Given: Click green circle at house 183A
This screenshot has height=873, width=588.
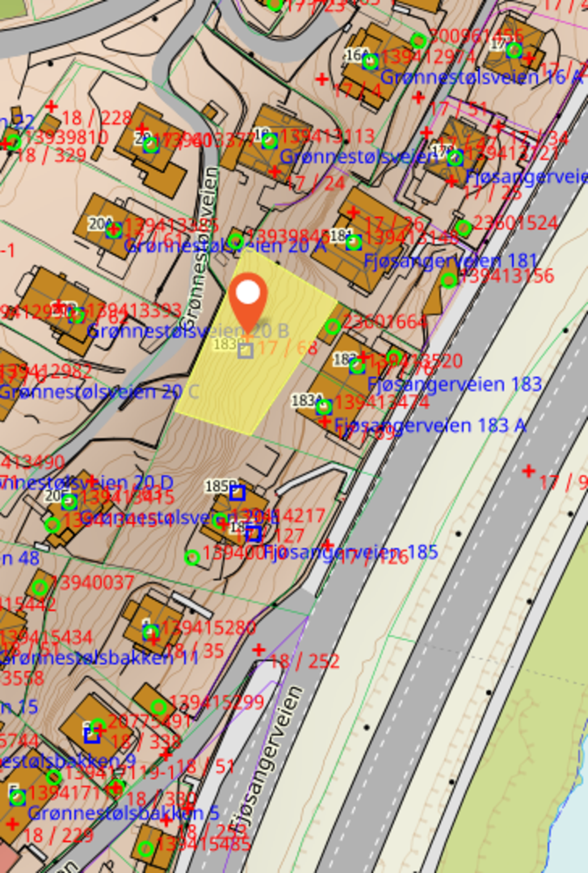Looking at the screenshot, I should pos(324,407).
